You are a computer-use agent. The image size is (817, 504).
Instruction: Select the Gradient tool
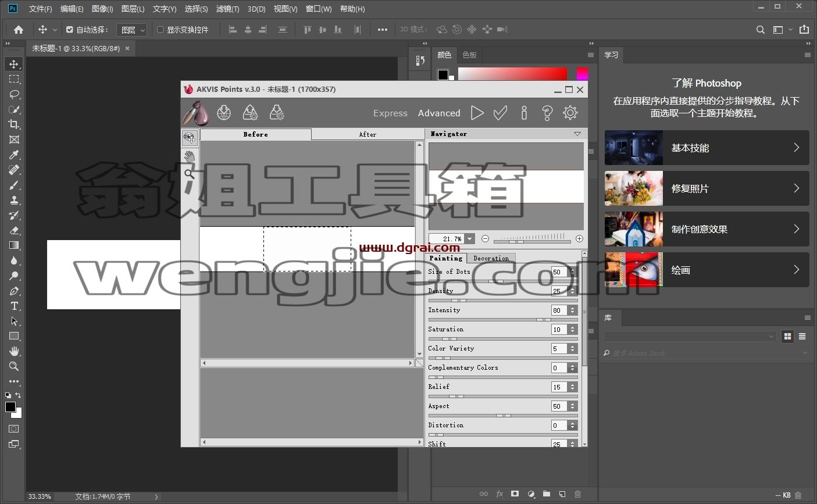(x=14, y=245)
